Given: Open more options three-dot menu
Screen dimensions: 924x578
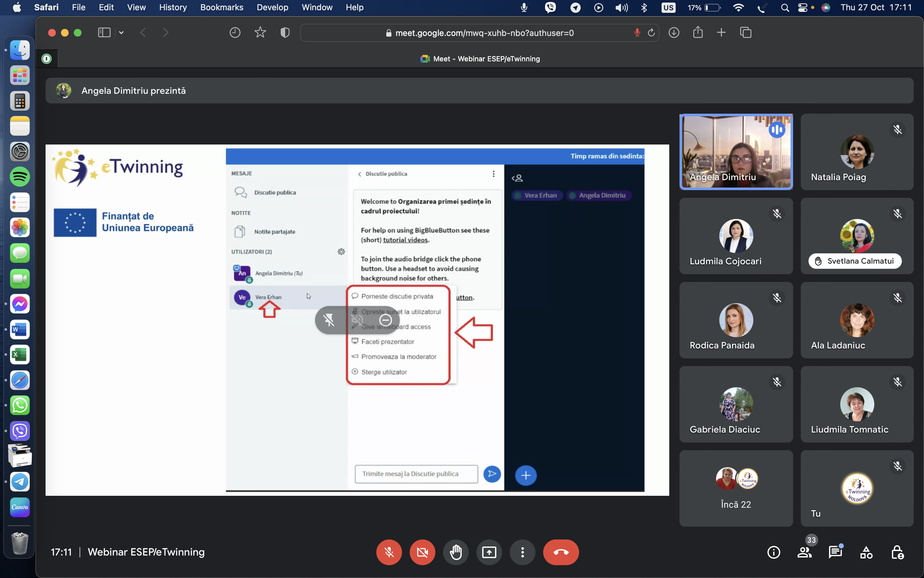Looking at the screenshot, I should coord(523,552).
